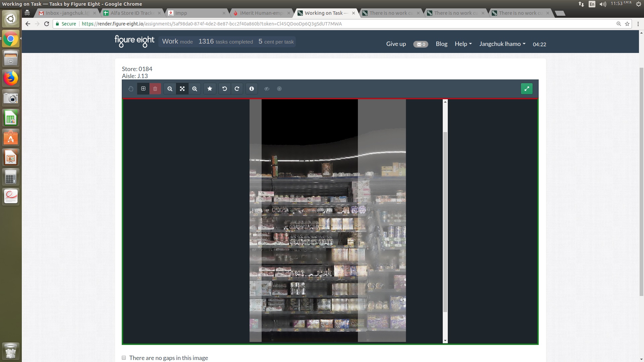The image size is (644, 362).
Task: Check 'There are no gaps in this image'
Action: pos(124,358)
